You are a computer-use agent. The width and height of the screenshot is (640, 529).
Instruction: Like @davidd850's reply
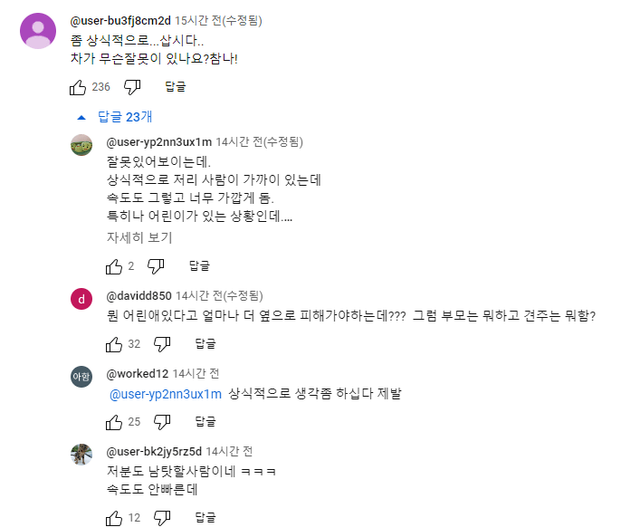113,344
